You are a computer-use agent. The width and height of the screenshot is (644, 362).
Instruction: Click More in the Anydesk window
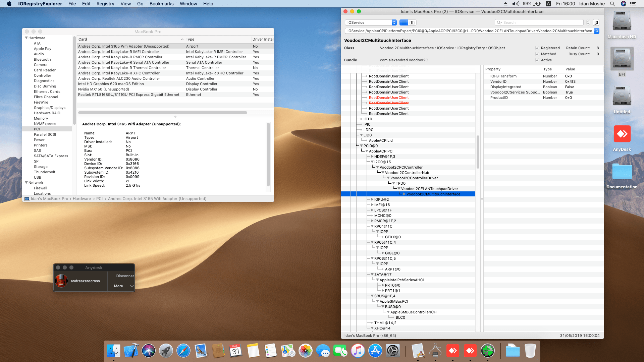118,286
